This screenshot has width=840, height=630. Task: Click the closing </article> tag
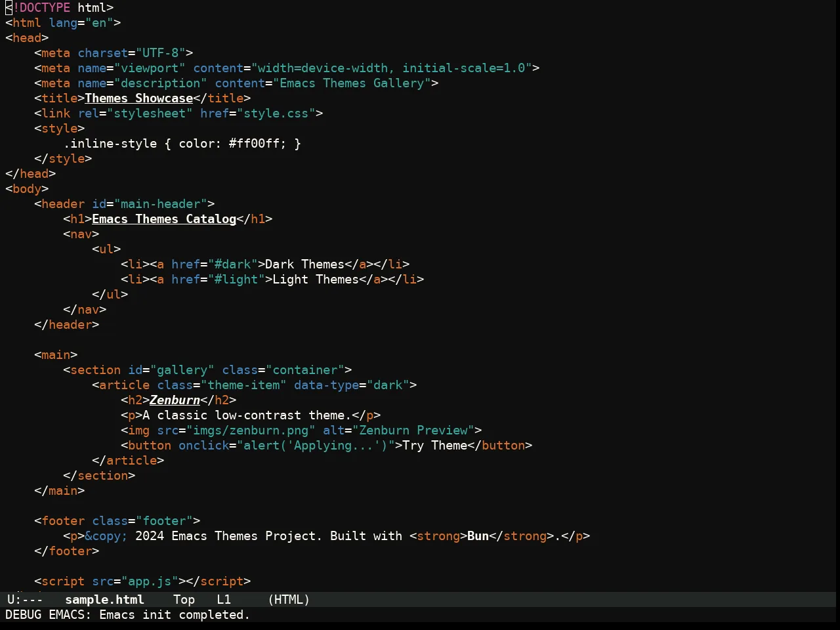[128, 460]
